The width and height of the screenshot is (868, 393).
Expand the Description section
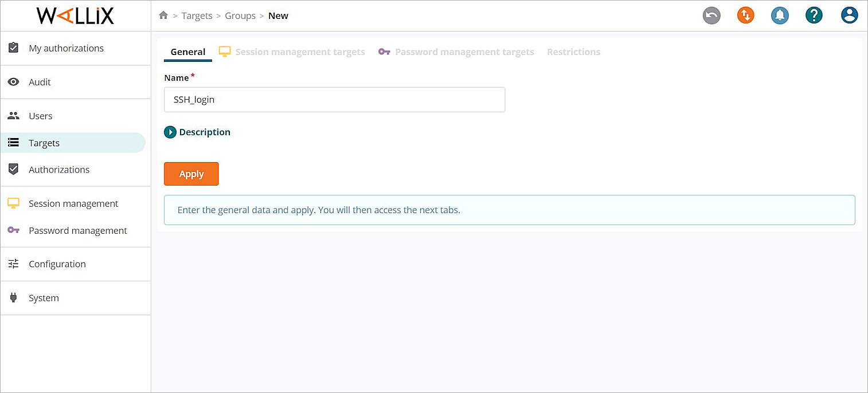[197, 132]
